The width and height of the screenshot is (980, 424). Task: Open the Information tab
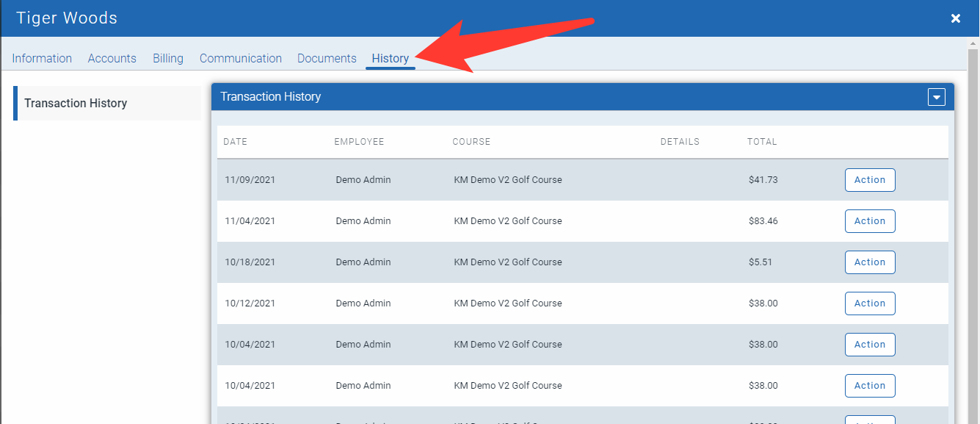click(x=42, y=59)
